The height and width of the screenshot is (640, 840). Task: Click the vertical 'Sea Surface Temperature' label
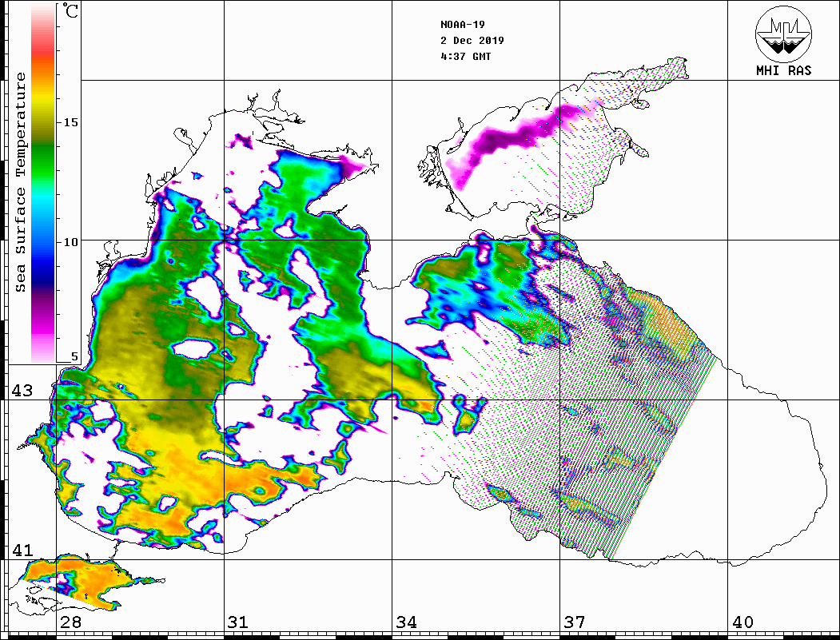coord(20,182)
